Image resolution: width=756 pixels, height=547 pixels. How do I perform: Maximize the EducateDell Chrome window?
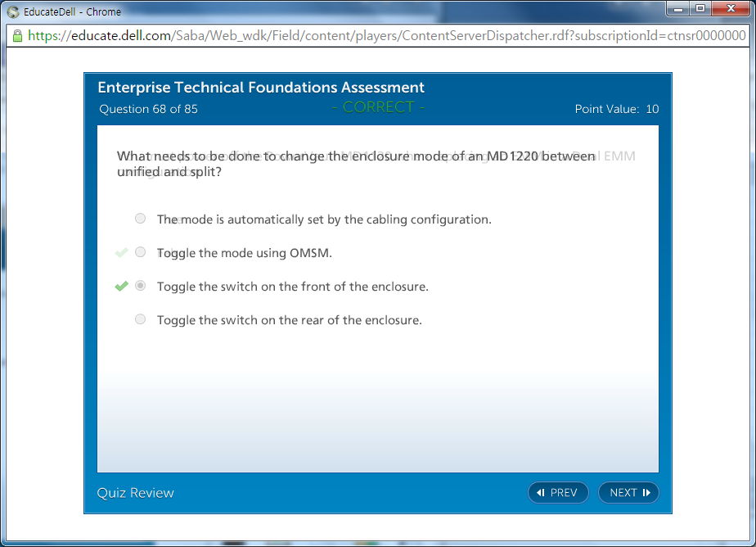point(700,9)
